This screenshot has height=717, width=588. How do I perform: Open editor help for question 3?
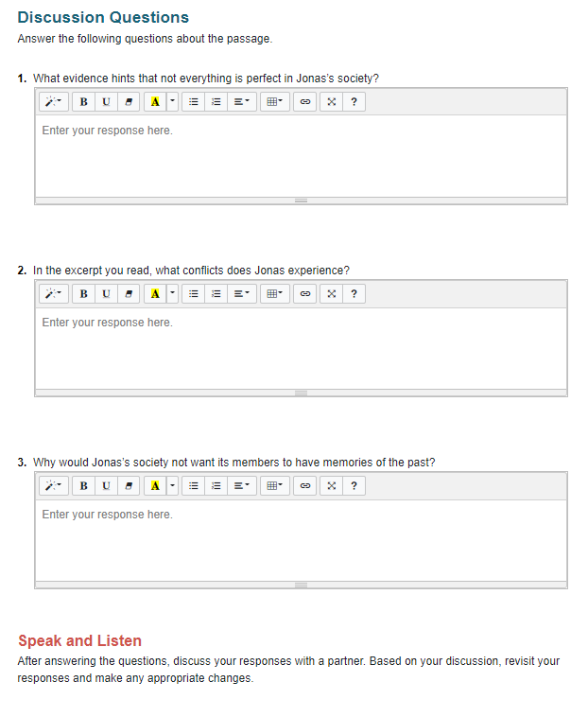point(353,486)
